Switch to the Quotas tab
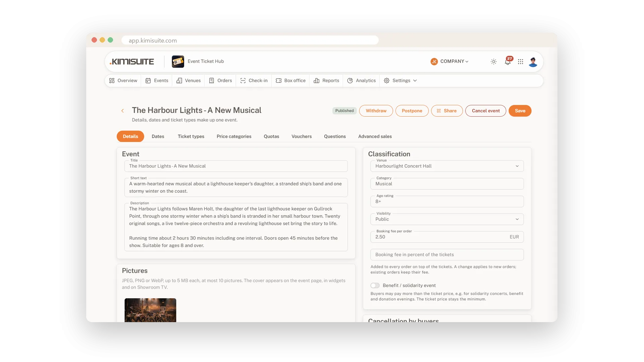The width and height of the screenshot is (644, 362). point(271,137)
